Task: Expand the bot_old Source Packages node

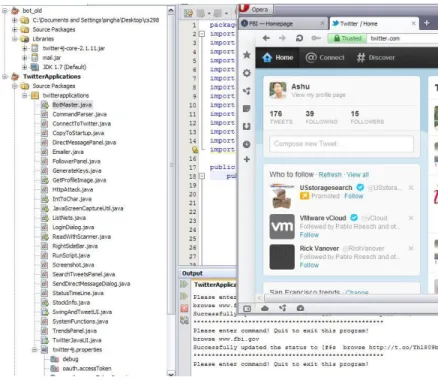Action: (x=14, y=30)
